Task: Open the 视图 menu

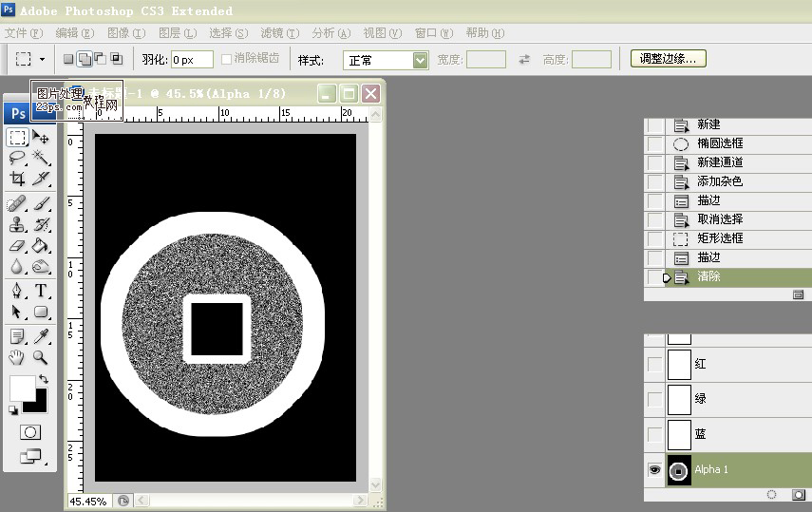Action: point(382,33)
